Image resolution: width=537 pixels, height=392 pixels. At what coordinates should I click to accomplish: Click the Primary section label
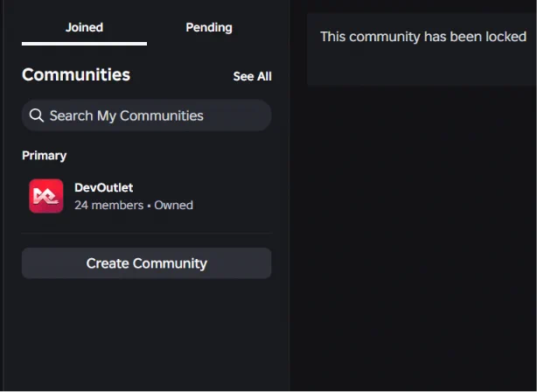pyautogui.click(x=45, y=156)
